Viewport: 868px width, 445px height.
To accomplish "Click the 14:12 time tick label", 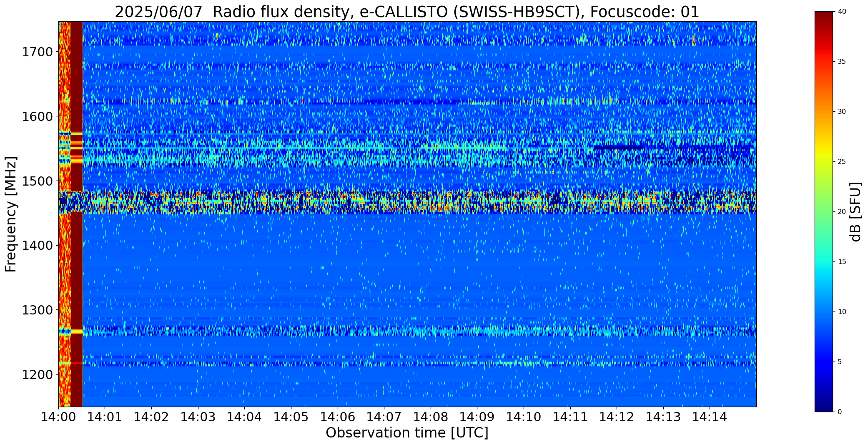I will pos(617,417).
